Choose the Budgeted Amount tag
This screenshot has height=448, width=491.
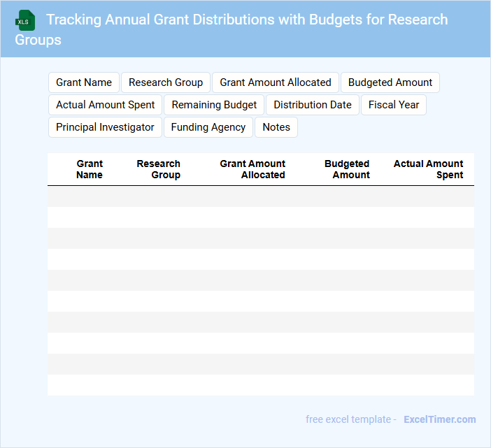tap(390, 82)
